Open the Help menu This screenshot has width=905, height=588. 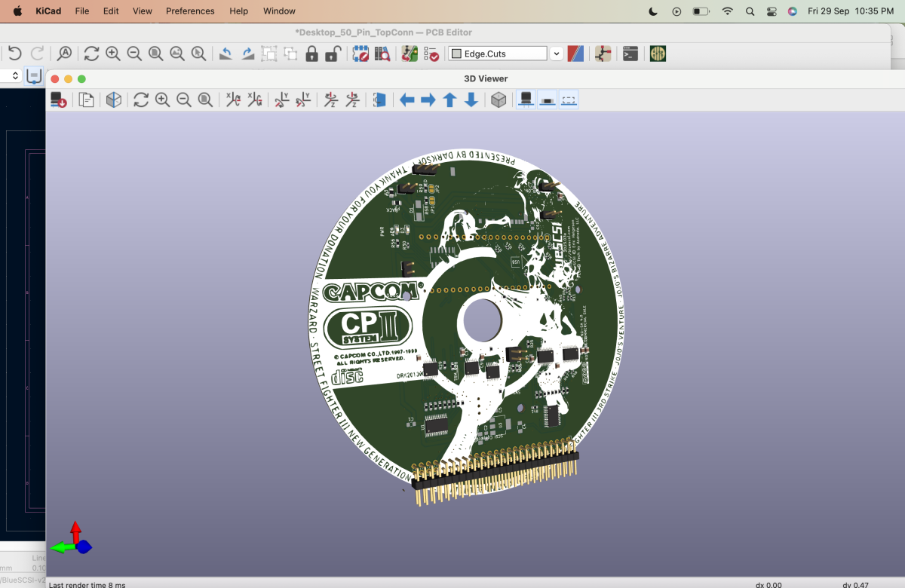(x=239, y=11)
